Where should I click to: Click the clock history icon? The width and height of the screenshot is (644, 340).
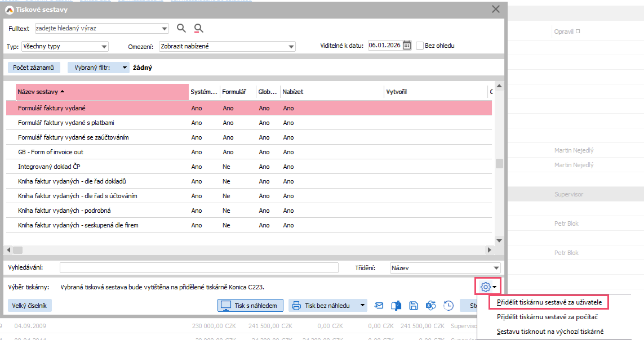448,306
